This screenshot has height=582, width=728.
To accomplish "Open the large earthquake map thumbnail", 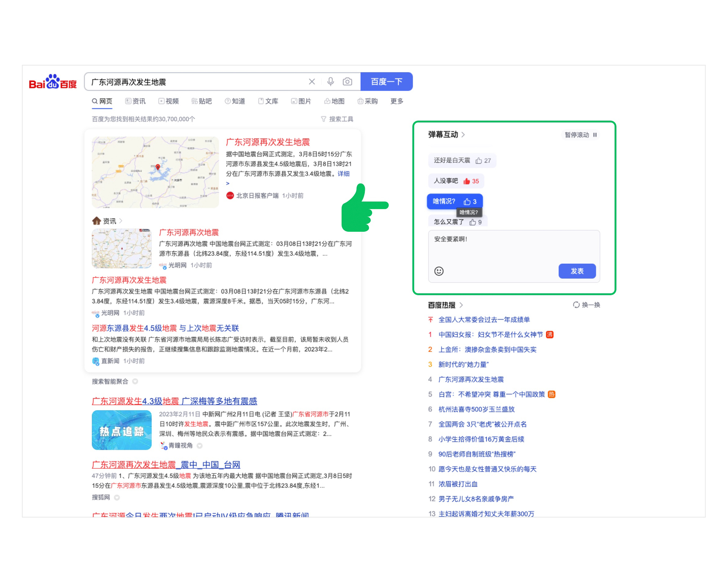I will pos(155,172).
